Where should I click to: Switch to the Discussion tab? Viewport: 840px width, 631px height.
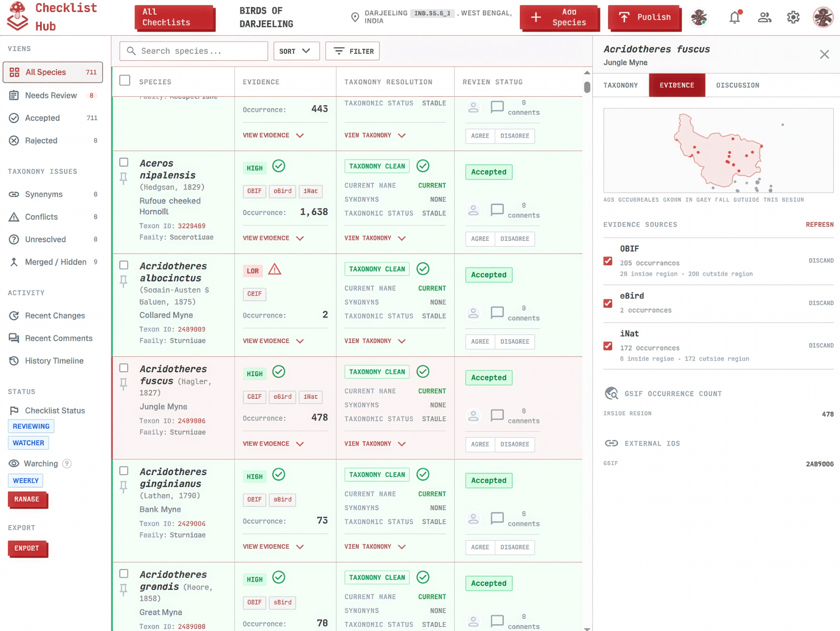(737, 85)
